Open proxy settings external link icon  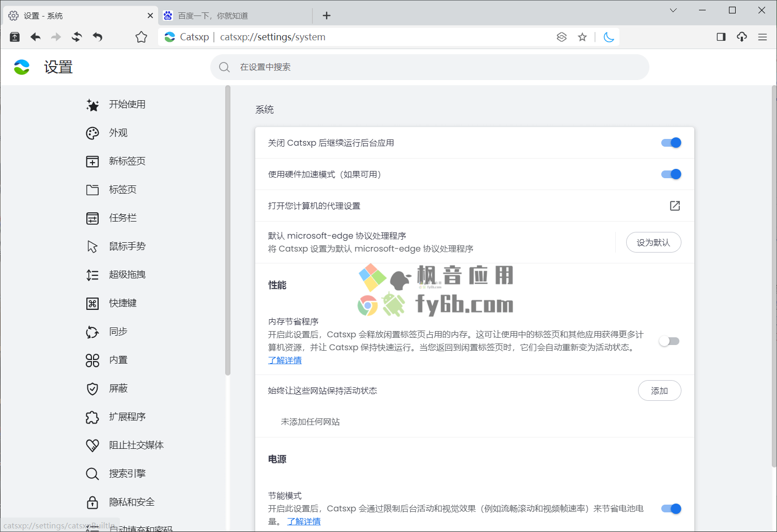coord(675,206)
